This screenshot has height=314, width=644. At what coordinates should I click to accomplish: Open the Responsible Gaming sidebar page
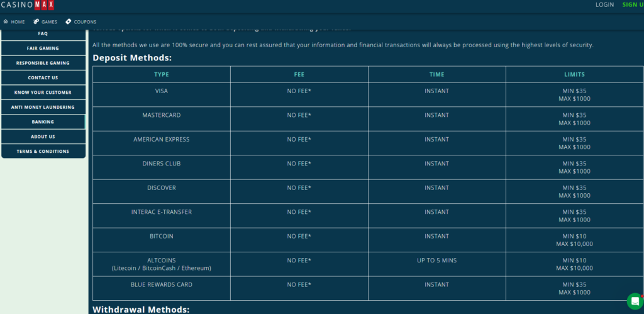tap(43, 63)
